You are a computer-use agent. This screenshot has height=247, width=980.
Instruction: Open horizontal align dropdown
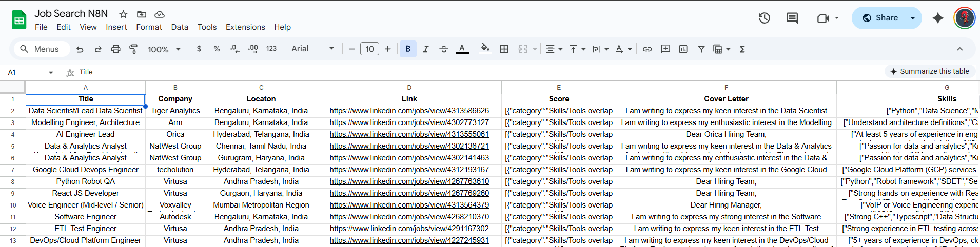pyautogui.click(x=554, y=49)
